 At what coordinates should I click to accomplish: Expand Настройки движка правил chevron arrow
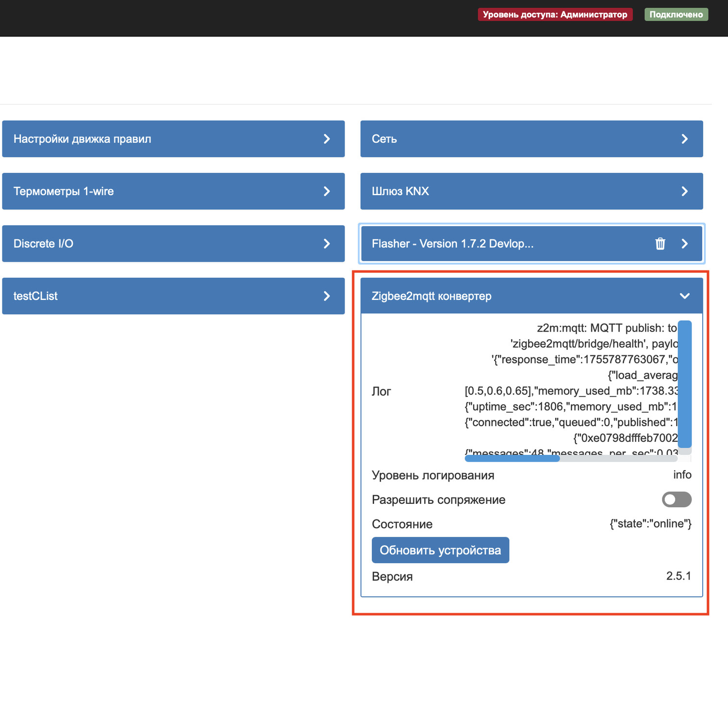[x=327, y=139]
